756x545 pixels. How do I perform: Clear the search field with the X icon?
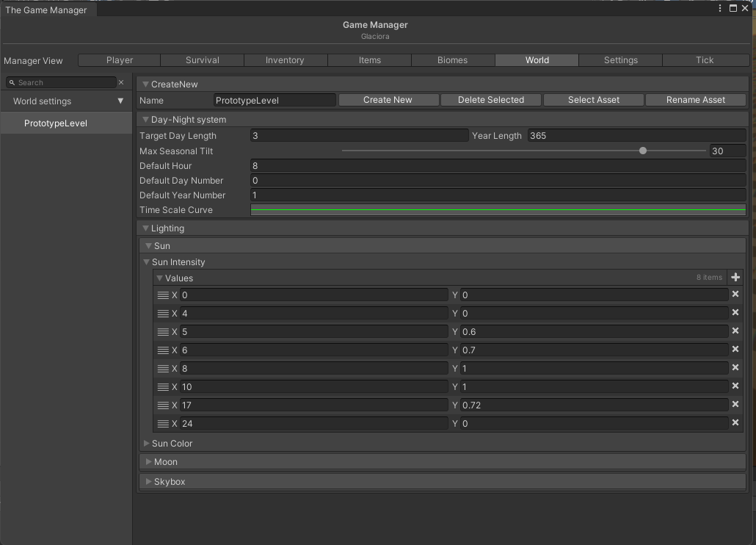[121, 82]
